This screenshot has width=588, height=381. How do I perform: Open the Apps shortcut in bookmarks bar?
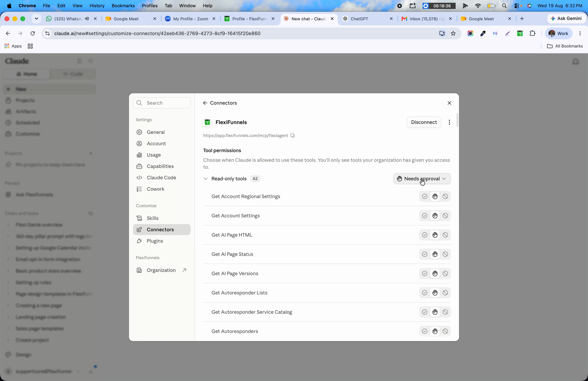tap(13, 46)
